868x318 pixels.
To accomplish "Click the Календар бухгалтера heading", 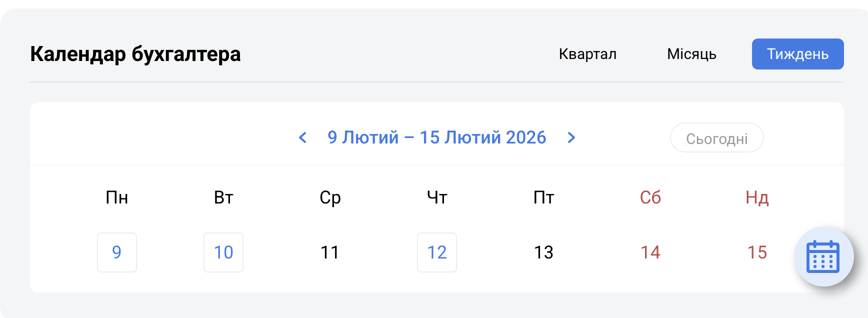I will [x=135, y=54].
